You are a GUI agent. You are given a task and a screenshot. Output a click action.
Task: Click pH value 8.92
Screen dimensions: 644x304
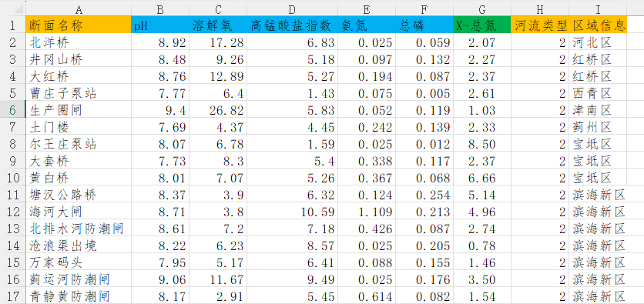click(x=160, y=42)
